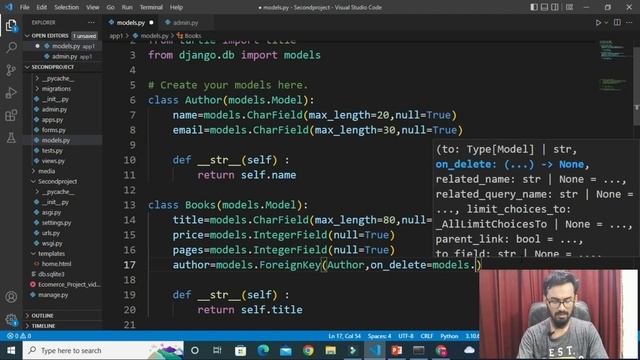Open manage.py in the explorer
Viewport: 640px width, 360px height.
[53, 295]
